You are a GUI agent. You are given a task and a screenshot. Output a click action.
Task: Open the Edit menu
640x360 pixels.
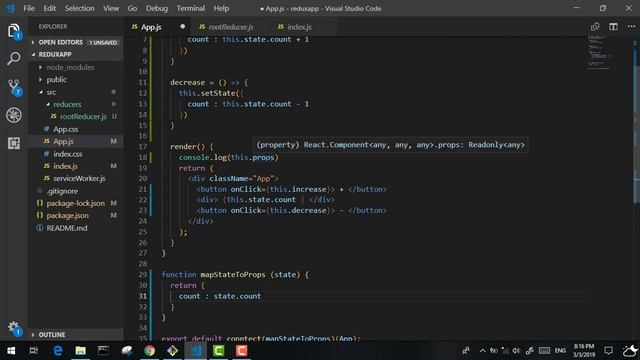coord(49,8)
